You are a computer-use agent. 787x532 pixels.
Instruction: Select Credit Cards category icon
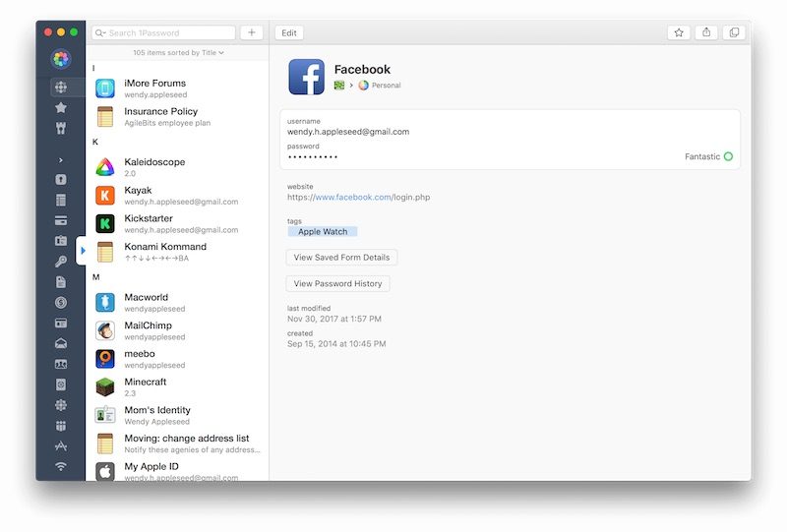click(61, 221)
